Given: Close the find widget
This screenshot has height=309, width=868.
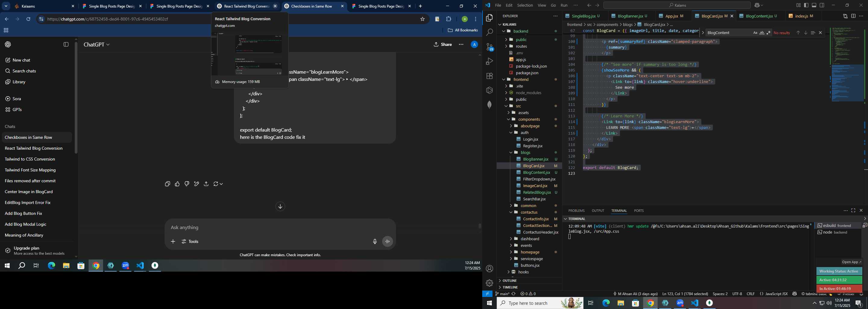Looking at the screenshot, I should click(820, 33).
